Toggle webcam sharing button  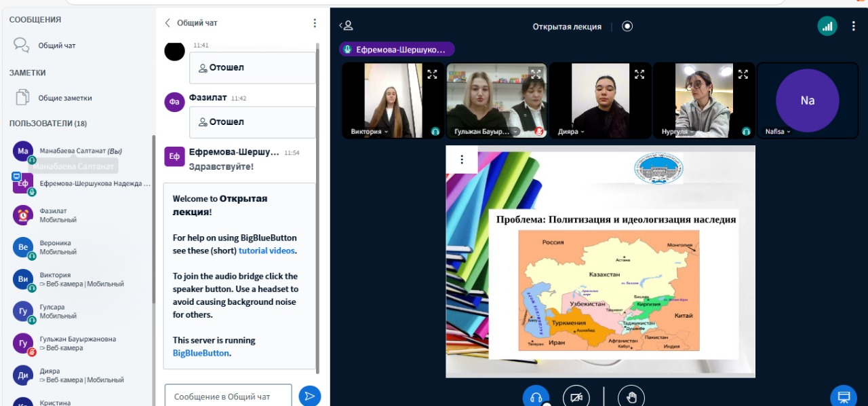(x=576, y=397)
